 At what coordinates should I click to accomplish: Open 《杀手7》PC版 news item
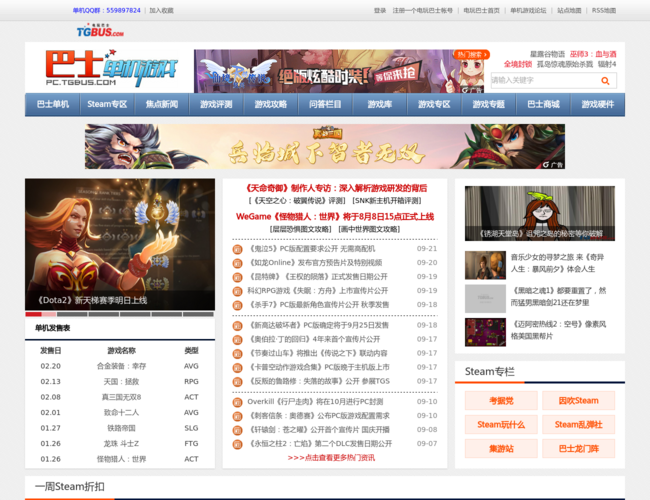coord(318,305)
